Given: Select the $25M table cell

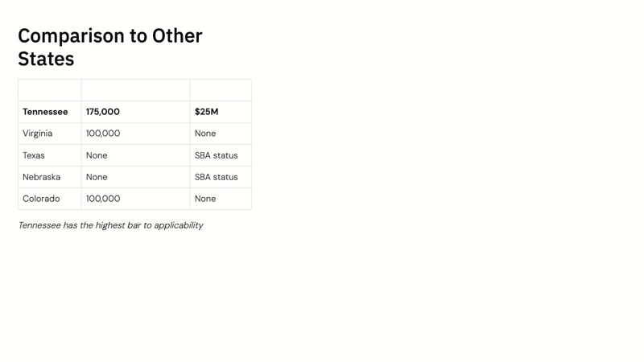Looking at the screenshot, I should [x=206, y=112].
